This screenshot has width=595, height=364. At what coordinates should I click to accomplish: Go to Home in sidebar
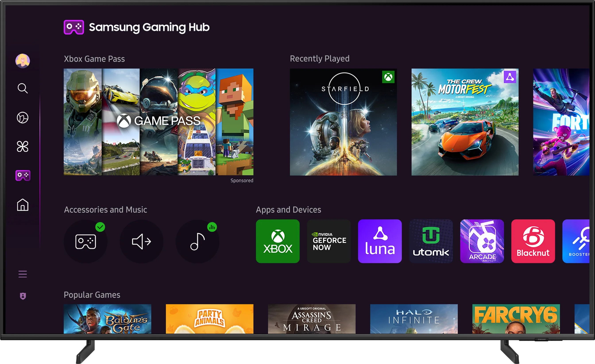click(x=23, y=205)
